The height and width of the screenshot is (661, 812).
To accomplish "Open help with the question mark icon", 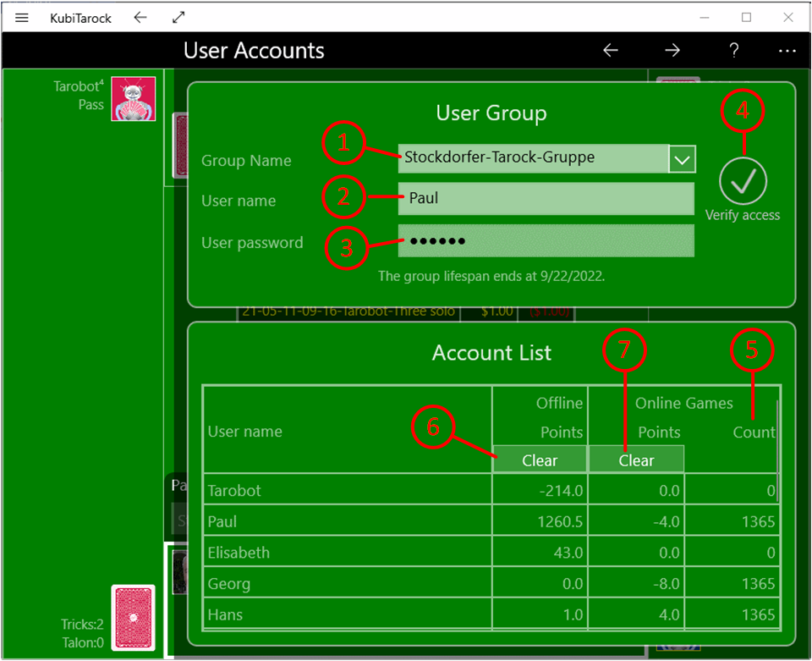I will (734, 51).
